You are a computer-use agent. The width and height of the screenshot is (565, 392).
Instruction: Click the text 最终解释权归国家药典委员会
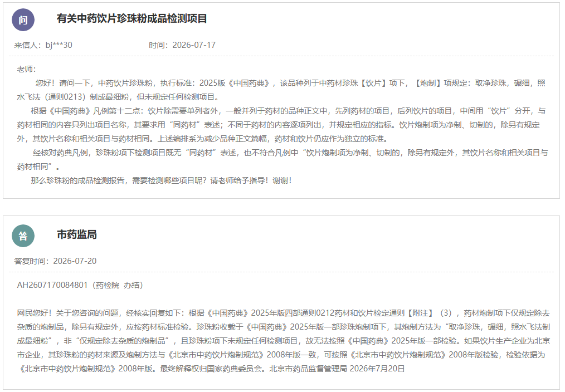coord(213,369)
